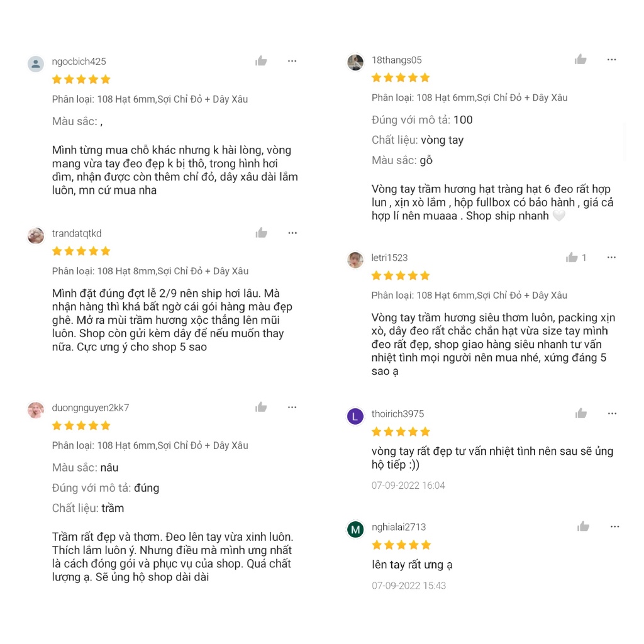Like the review by ngocbich425

[x=261, y=61]
